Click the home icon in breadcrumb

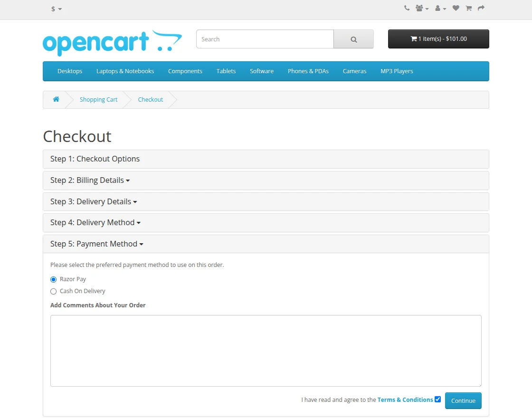coord(56,99)
